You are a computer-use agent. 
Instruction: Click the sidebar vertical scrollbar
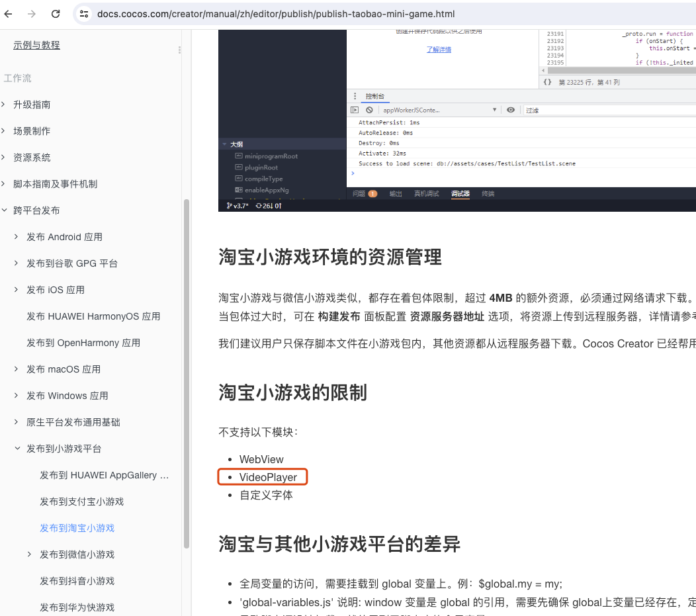pyautogui.click(x=187, y=374)
